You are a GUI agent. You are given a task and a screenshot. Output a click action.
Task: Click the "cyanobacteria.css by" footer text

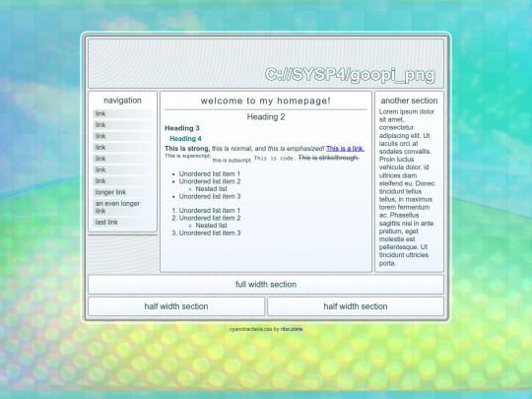coord(254,329)
